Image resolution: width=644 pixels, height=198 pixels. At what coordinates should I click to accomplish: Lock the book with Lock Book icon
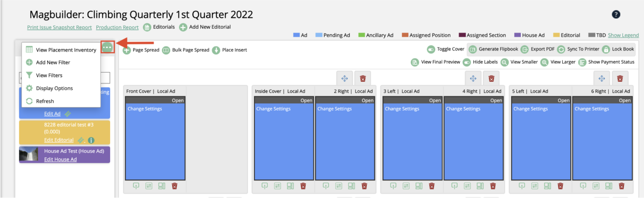pyautogui.click(x=606, y=49)
